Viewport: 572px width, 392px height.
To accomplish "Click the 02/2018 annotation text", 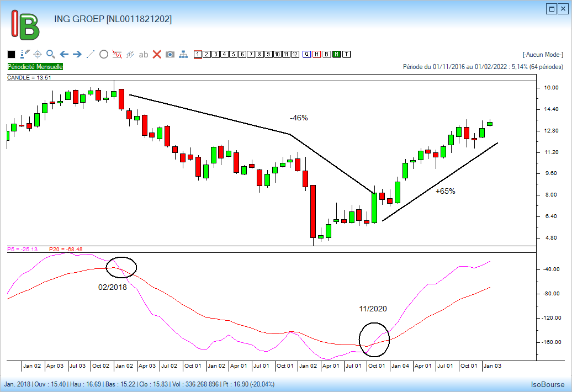I will pos(113,287).
